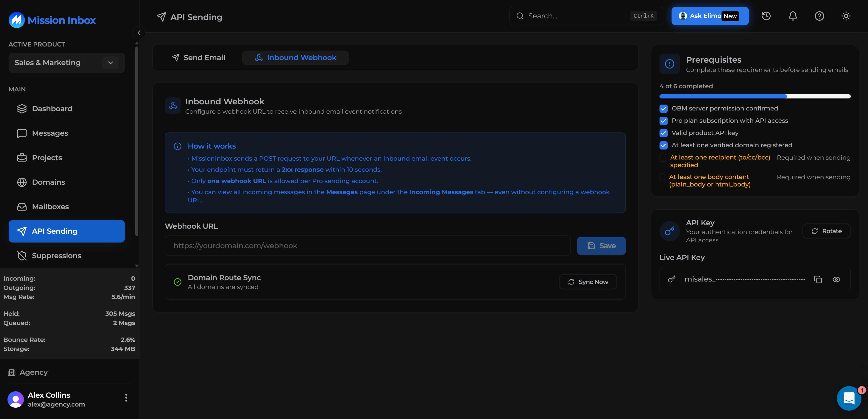Toggle OBM server permission confirmed checkbox
Screen dimensions: 868x419
click(x=663, y=109)
